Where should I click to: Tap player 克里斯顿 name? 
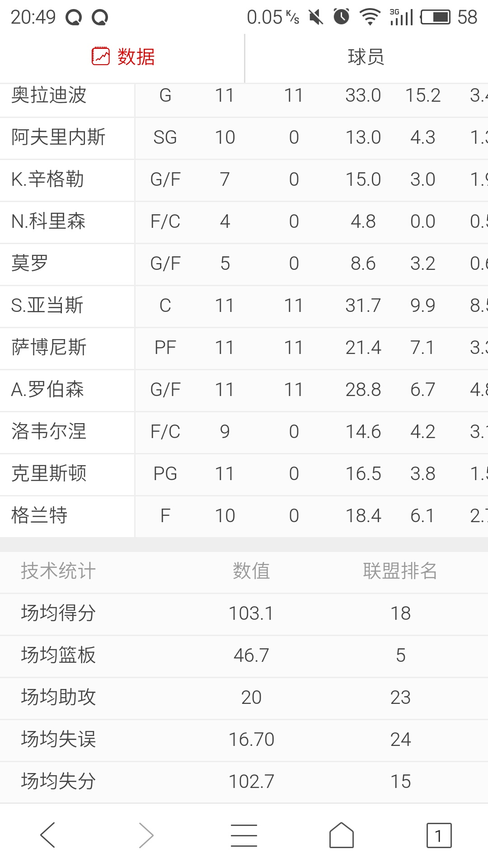(49, 474)
